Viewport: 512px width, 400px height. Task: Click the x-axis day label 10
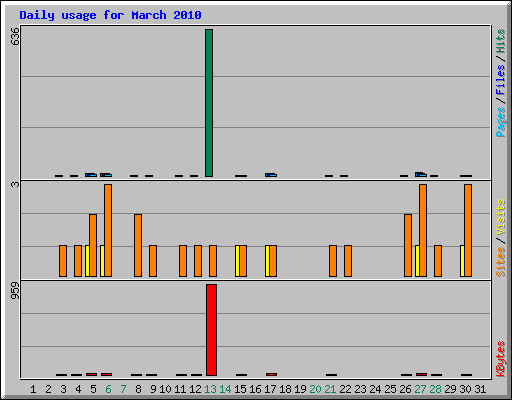[165, 389]
